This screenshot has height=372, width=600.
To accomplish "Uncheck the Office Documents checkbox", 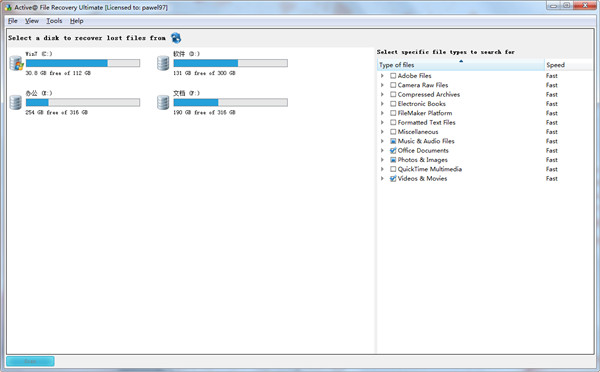I will coord(393,150).
